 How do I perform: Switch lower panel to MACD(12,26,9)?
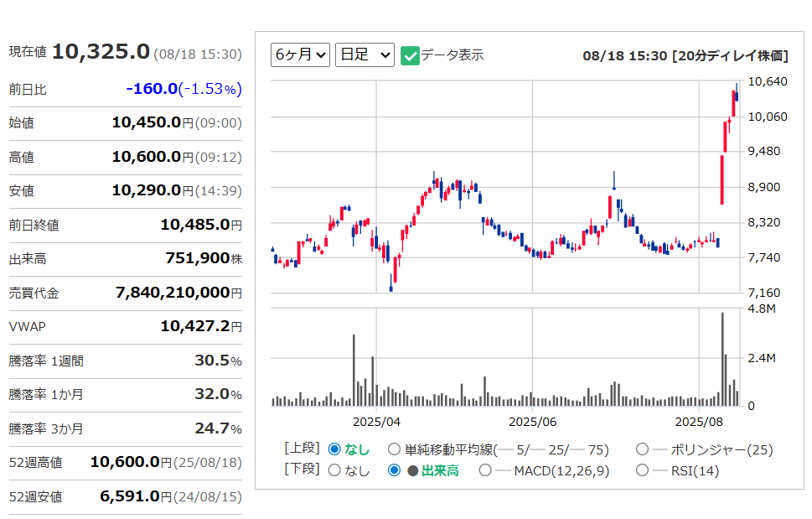click(485, 470)
